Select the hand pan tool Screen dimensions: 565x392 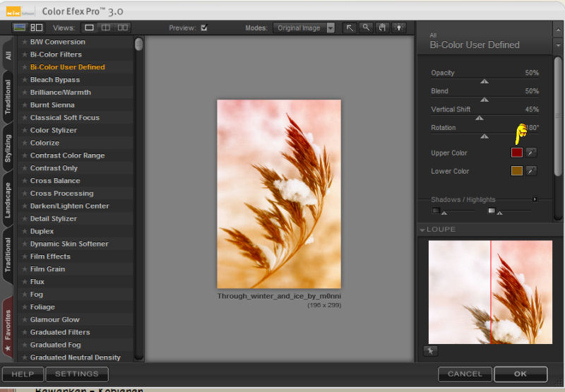pyautogui.click(x=383, y=28)
